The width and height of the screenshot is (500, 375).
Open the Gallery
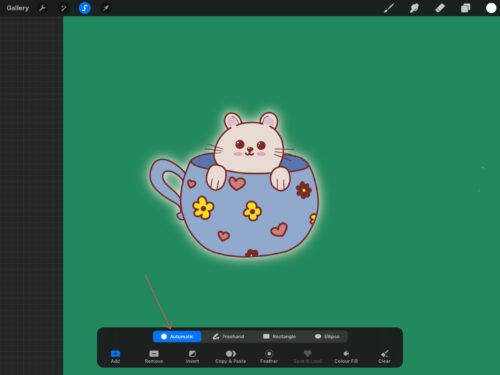pos(18,8)
